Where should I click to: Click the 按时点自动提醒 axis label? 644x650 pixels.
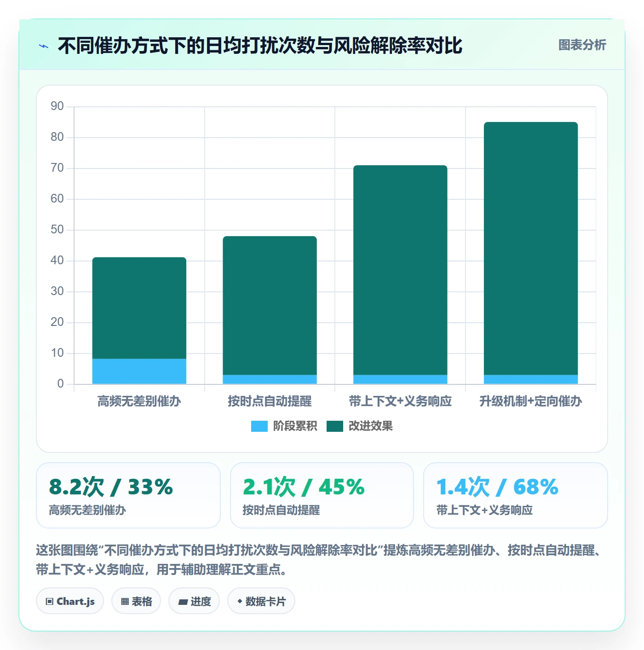(x=270, y=401)
